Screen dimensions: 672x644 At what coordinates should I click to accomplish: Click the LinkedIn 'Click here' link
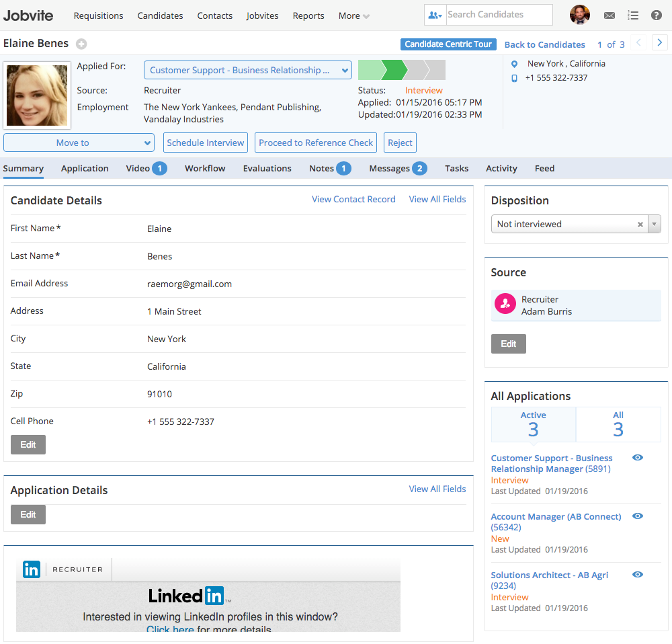pyautogui.click(x=170, y=629)
